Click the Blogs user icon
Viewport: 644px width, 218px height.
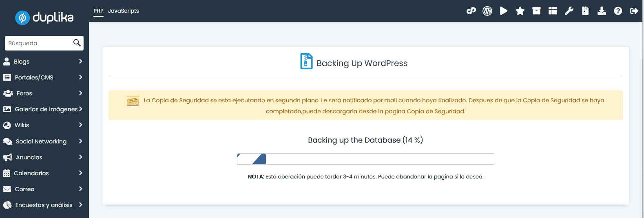pos(7,62)
